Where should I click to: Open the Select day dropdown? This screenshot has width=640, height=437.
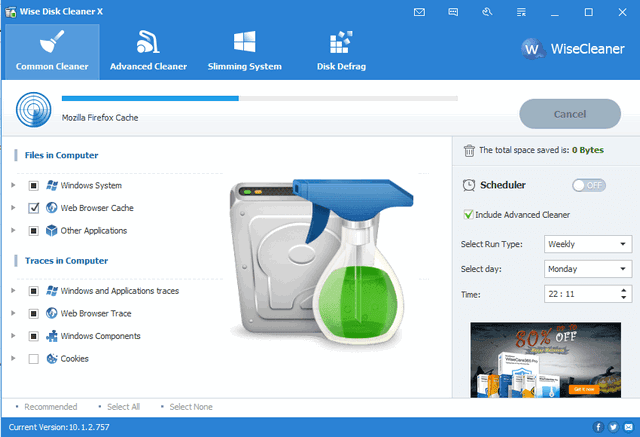(587, 269)
